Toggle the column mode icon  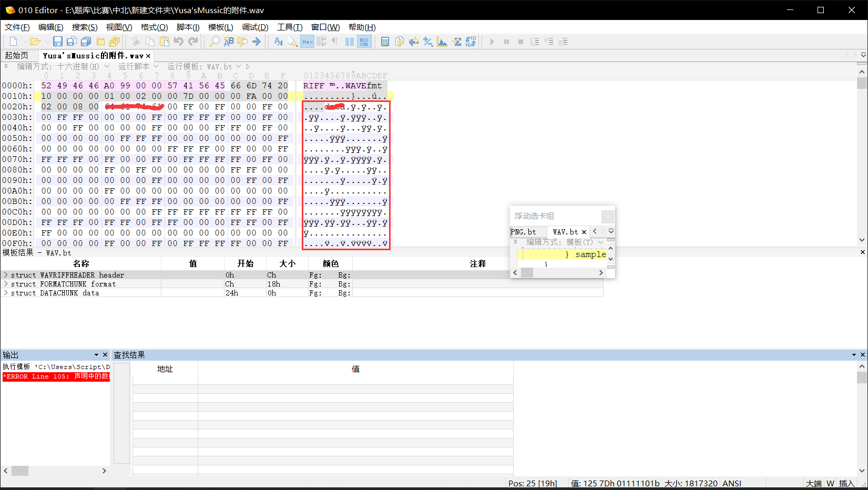pos(350,42)
